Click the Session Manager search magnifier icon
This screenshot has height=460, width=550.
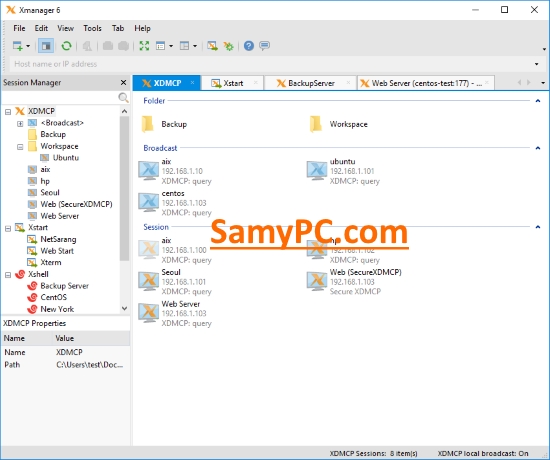[123, 98]
